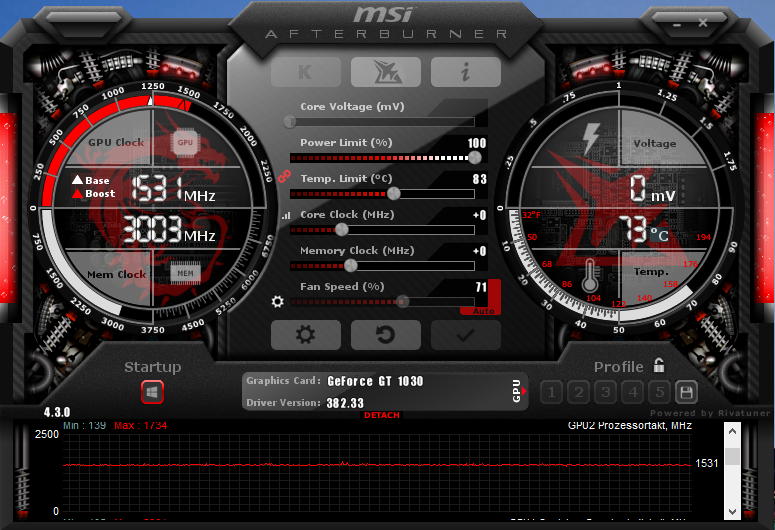The image size is (775, 530).
Task: Toggle the °C temperature unit indicator
Action: click(x=659, y=234)
